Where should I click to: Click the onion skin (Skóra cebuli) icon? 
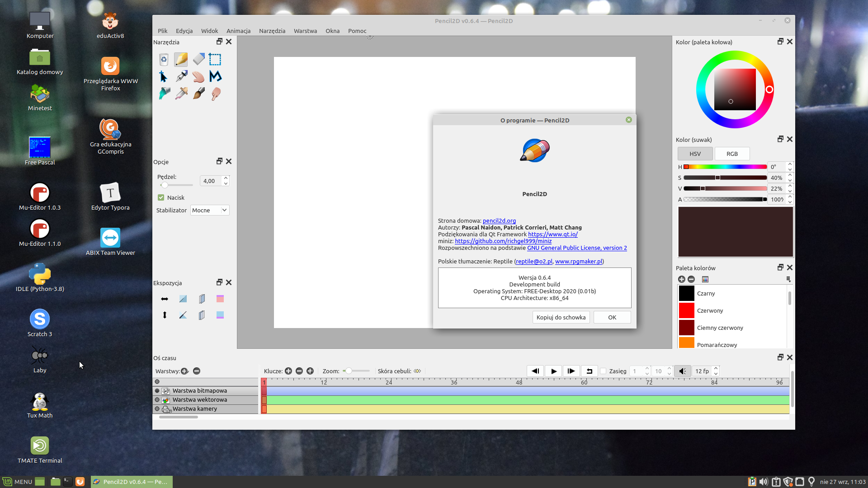pyautogui.click(x=417, y=371)
